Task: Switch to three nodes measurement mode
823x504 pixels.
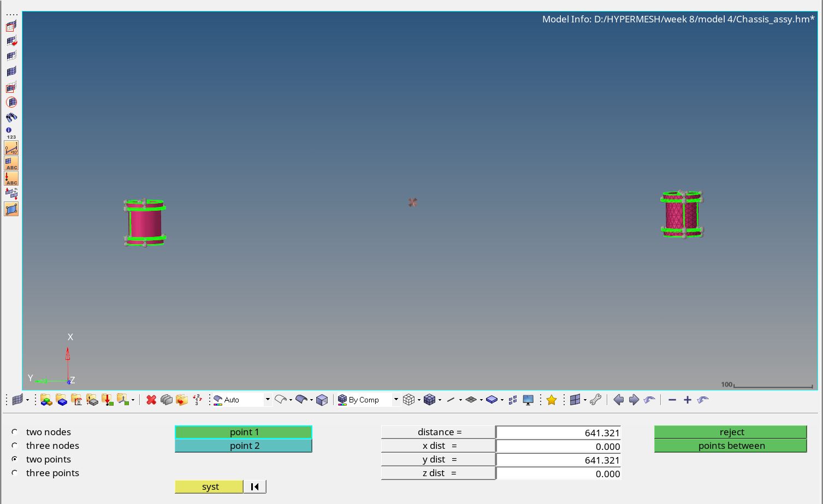Action: (x=14, y=445)
